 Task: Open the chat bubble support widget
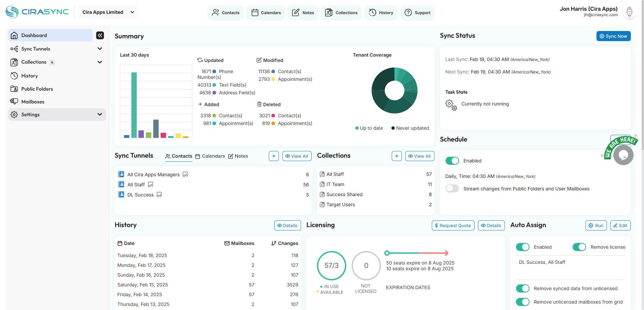[x=623, y=155]
